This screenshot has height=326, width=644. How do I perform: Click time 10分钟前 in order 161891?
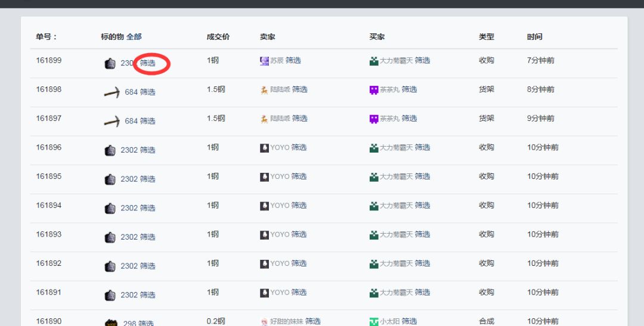coord(543,293)
